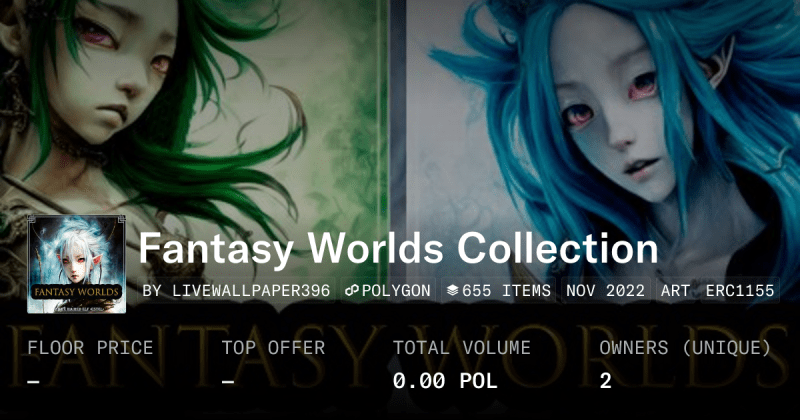The height and width of the screenshot is (420, 800).
Task: Click the unique owners count 2
Action: [x=606, y=381]
